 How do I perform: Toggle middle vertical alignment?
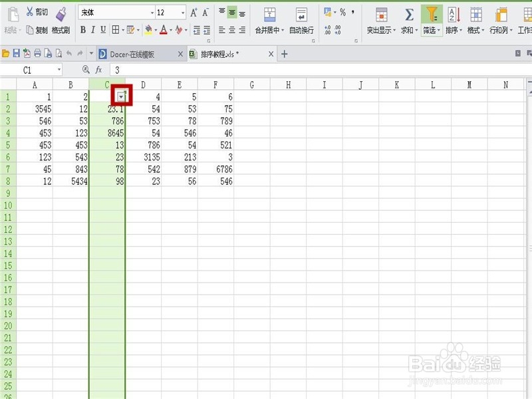(x=232, y=13)
